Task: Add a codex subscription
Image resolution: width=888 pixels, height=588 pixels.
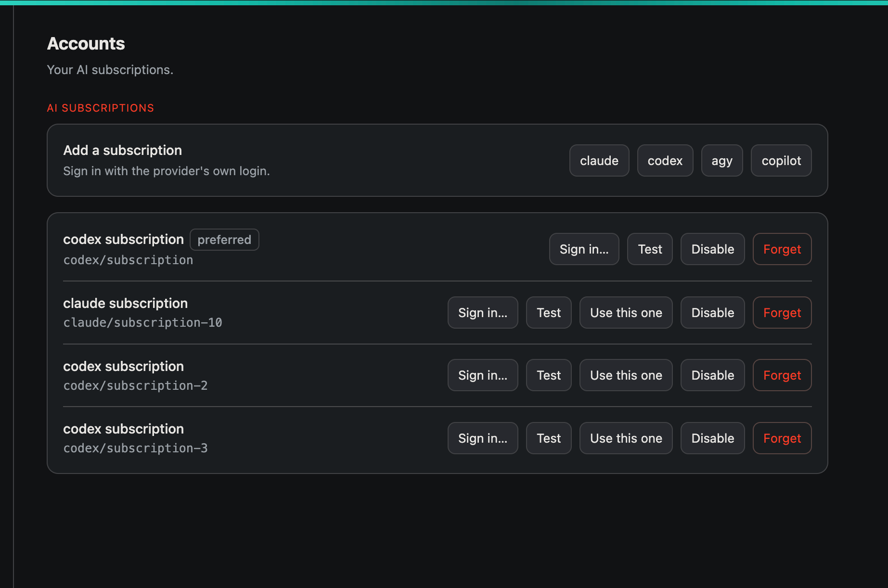Action: [x=665, y=161]
